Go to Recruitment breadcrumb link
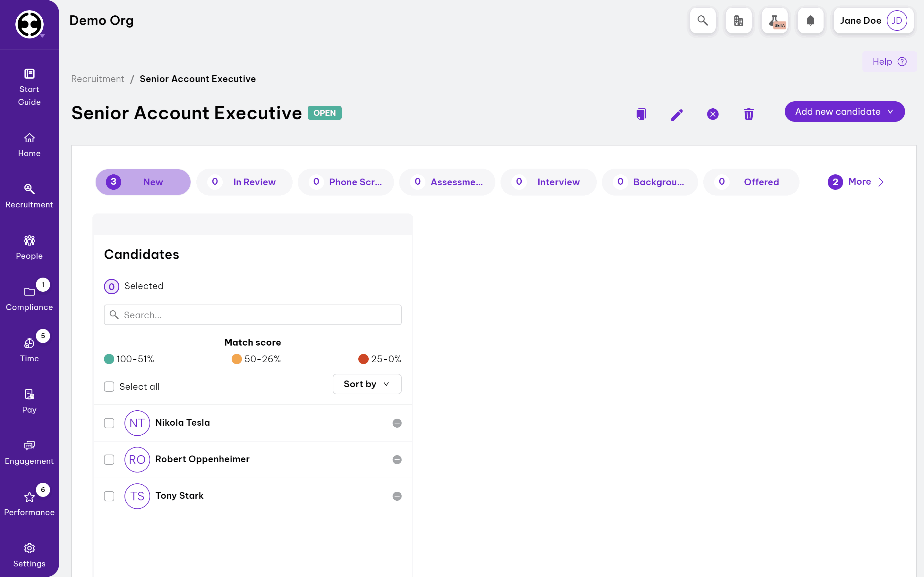 click(98, 79)
